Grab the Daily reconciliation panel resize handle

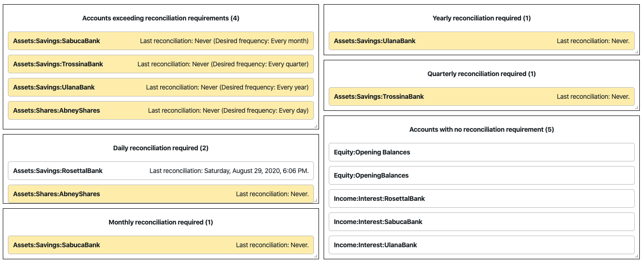coord(316,200)
